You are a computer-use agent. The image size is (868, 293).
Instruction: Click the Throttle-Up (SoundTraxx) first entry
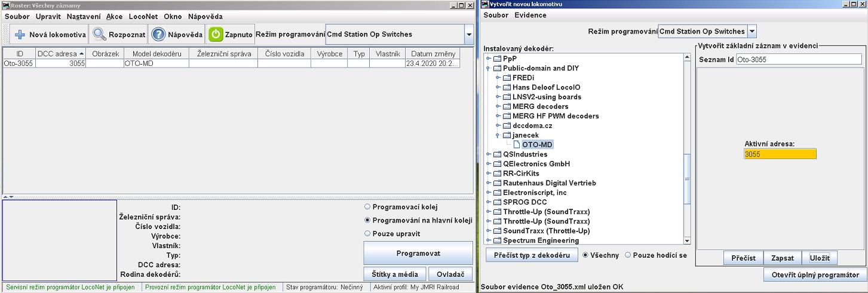tap(546, 212)
